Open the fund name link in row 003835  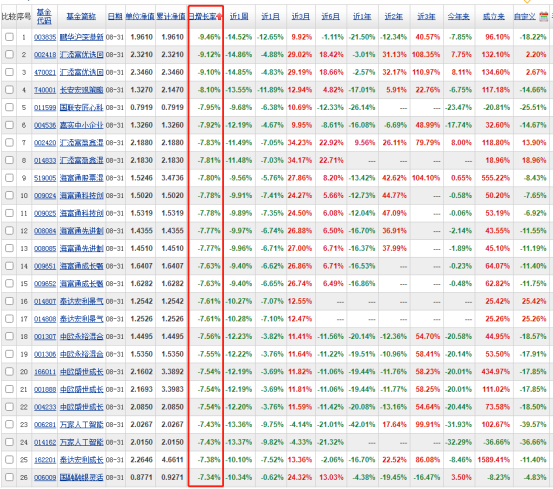tap(81, 37)
